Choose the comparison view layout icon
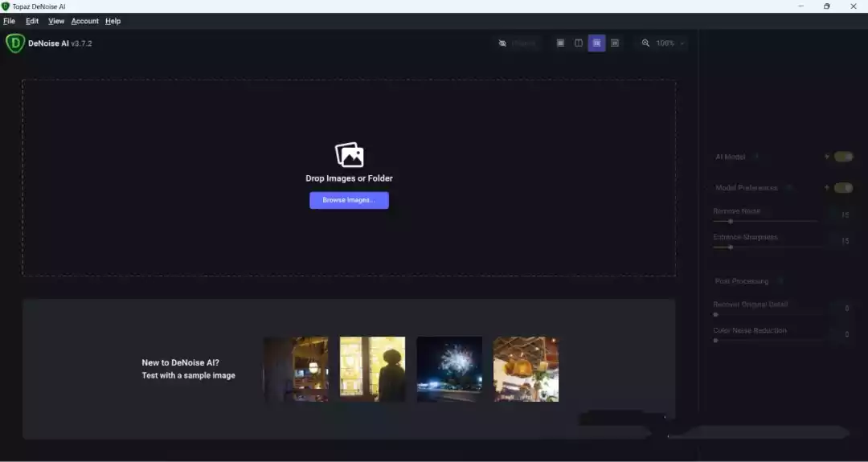This screenshot has width=868, height=462. tap(615, 43)
